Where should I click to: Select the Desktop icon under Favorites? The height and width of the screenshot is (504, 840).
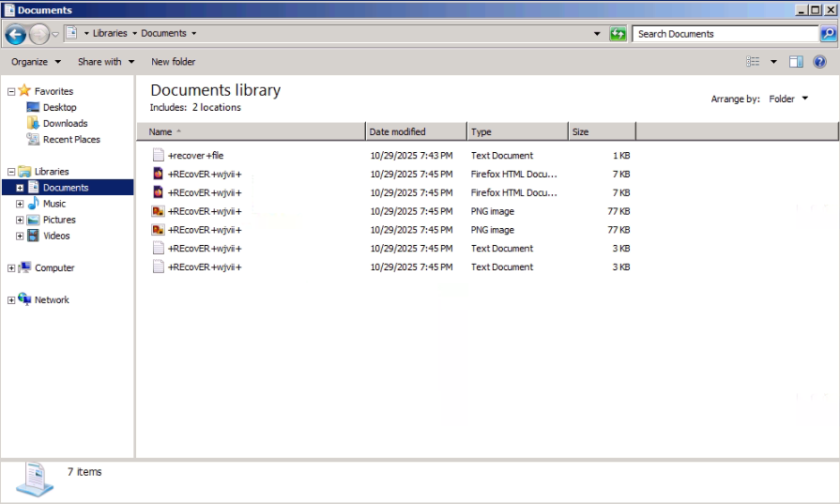click(33, 107)
